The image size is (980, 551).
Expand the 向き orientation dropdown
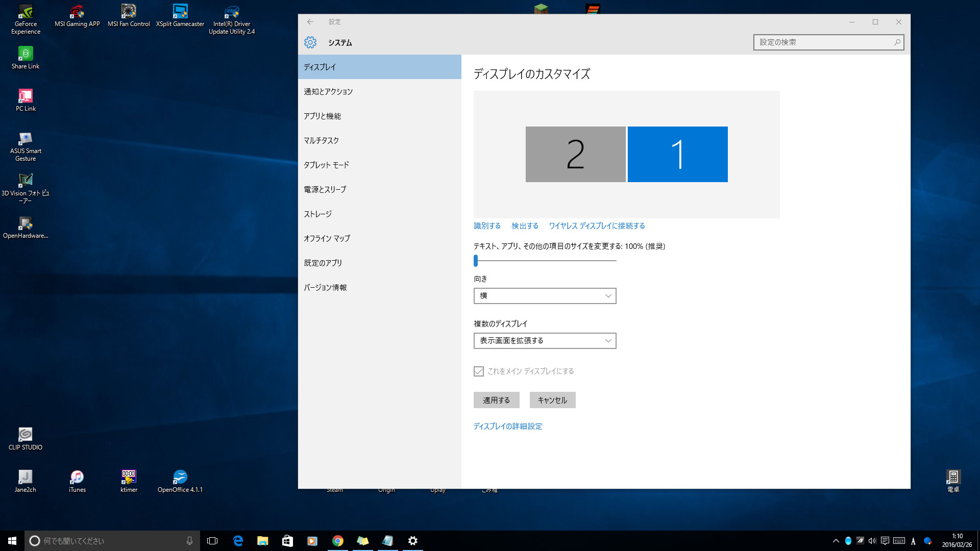coord(545,296)
